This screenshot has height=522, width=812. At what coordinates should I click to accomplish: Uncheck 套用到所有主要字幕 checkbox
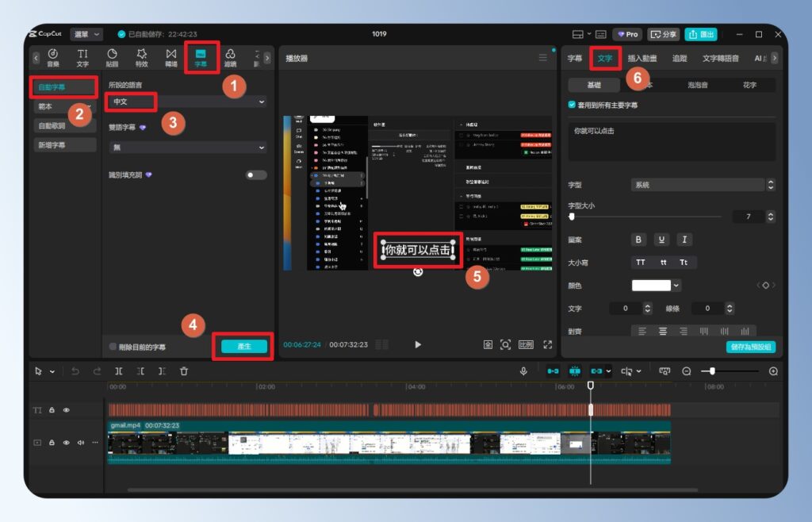click(x=573, y=105)
